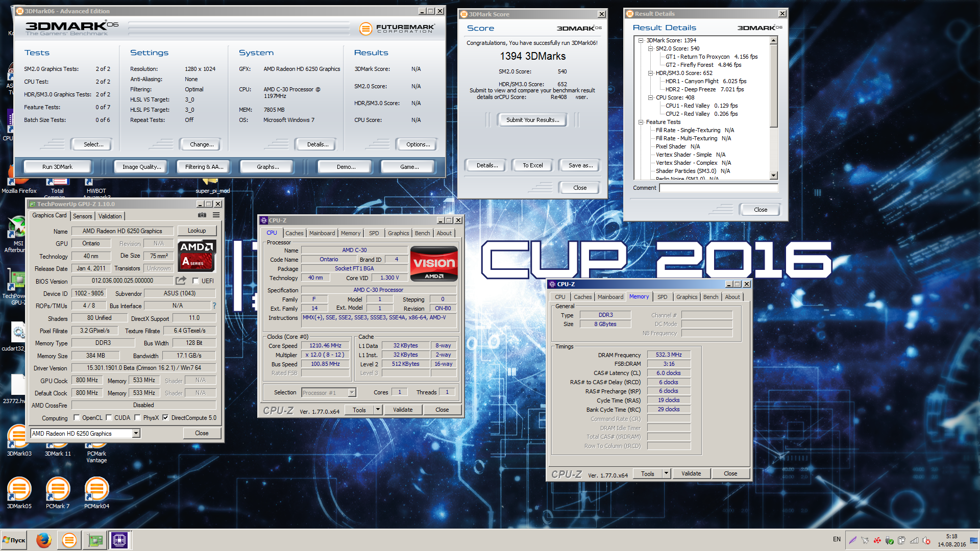Open Graphics tab in Memory CPU-Z window
This screenshot has height=551, width=980.
[x=687, y=297]
